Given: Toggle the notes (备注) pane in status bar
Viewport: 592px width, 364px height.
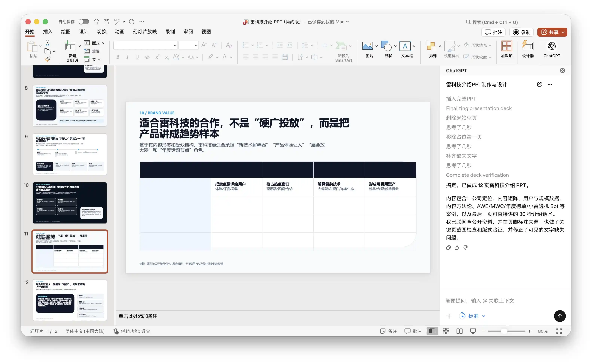Looking at the screenshot, I should click(x=388, y=331).
